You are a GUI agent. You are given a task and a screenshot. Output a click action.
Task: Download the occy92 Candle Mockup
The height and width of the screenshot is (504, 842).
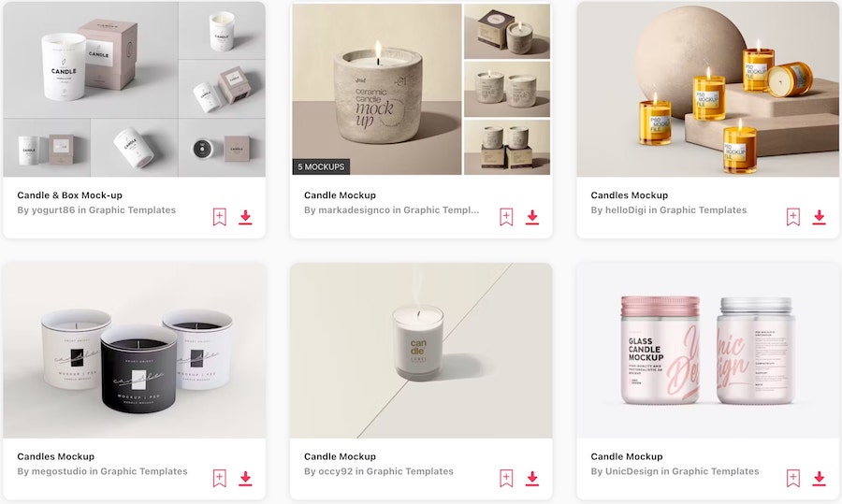point(532,478)
